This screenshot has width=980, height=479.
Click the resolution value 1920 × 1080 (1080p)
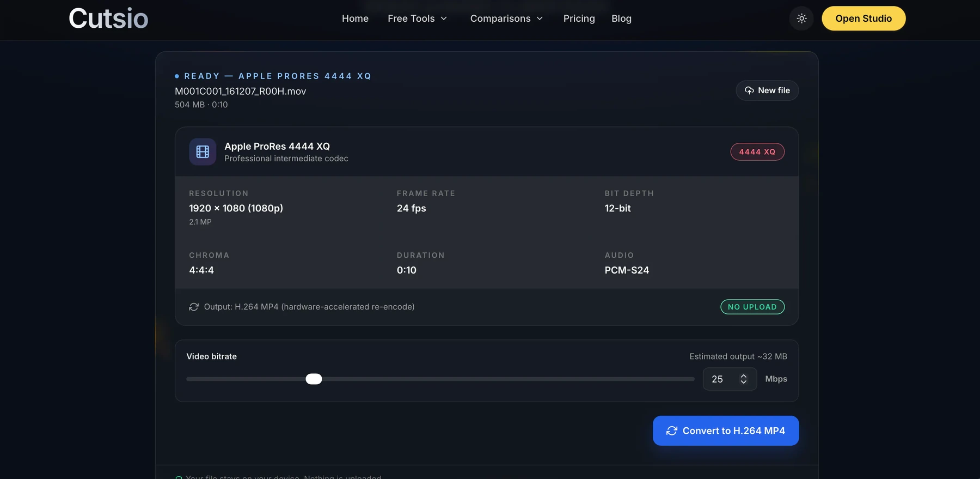(236, 208)
